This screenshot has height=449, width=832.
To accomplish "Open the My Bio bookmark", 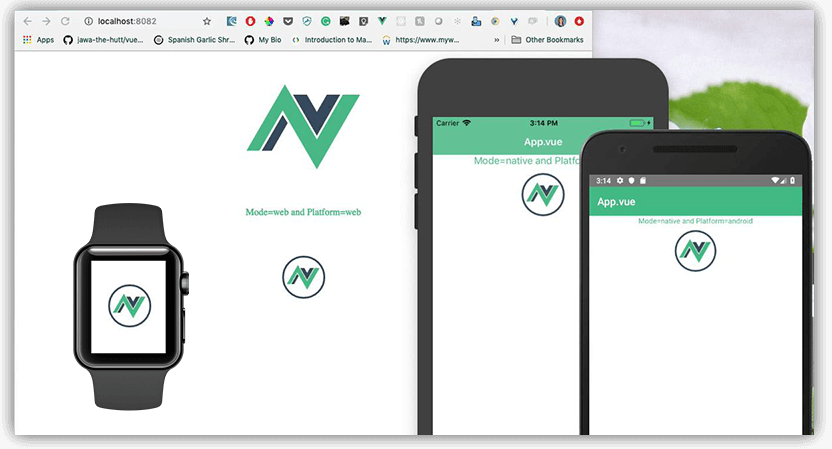I will 263,40.
